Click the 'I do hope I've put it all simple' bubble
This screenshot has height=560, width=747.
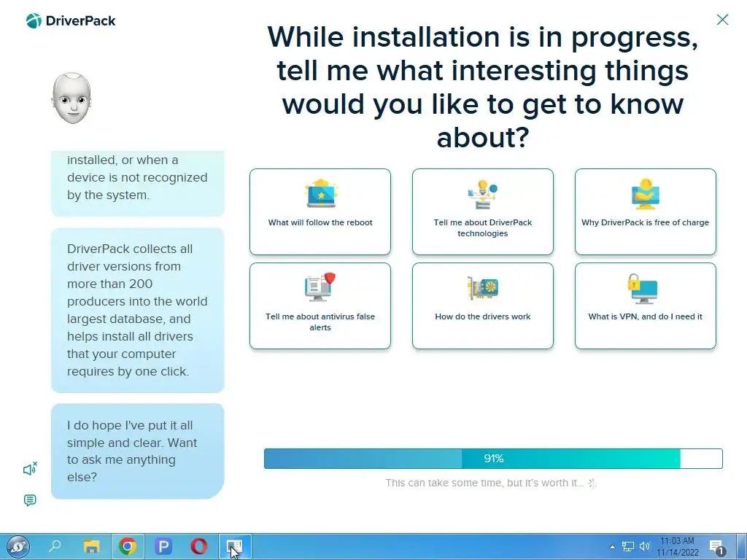[x=138, y=451]
